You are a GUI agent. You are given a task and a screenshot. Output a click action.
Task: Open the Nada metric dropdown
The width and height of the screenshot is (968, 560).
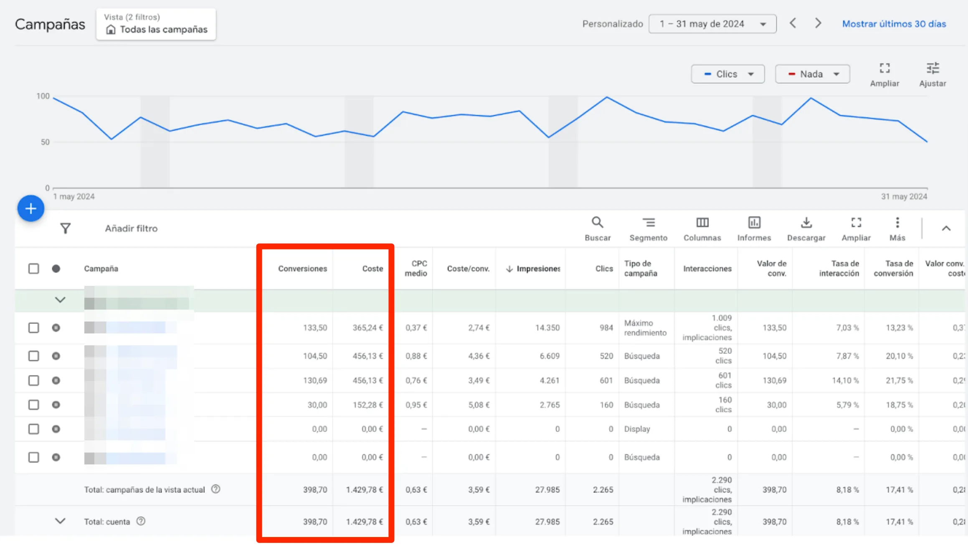[812, 74]
